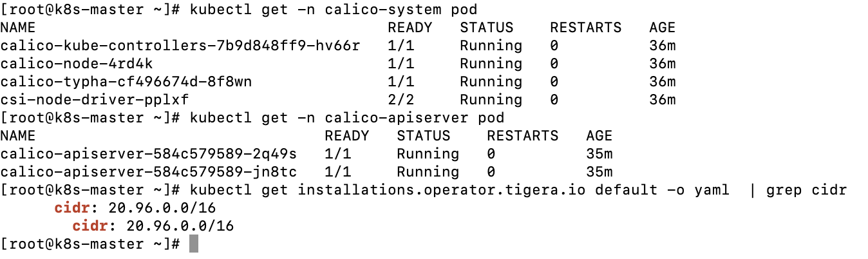The image size is (868, 259).
Task: Click the grep cidr text in command
Action: (x=807, y=190)
